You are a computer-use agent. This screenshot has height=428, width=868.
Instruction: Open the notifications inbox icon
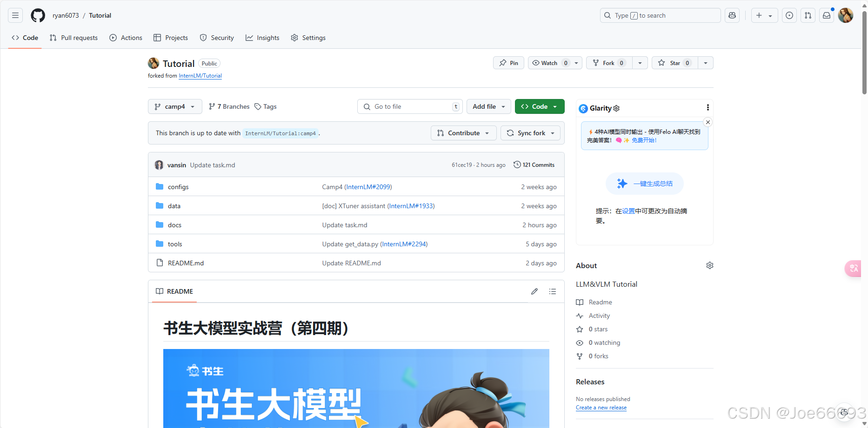pos(826,15)
